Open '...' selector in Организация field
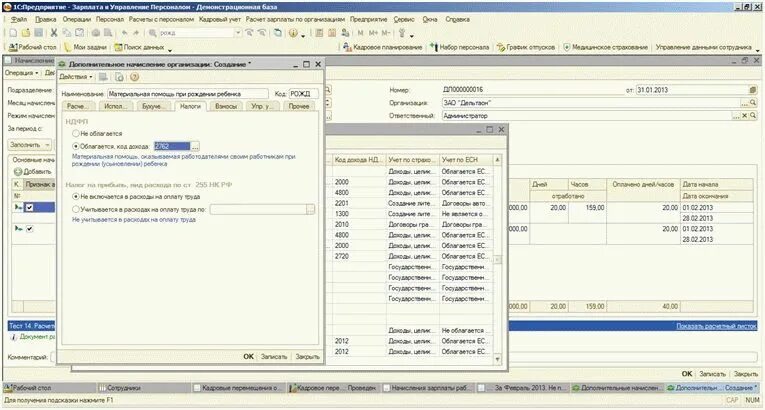Image resolution: width=765 pixels, height=410 pixels. click(745, 103)
